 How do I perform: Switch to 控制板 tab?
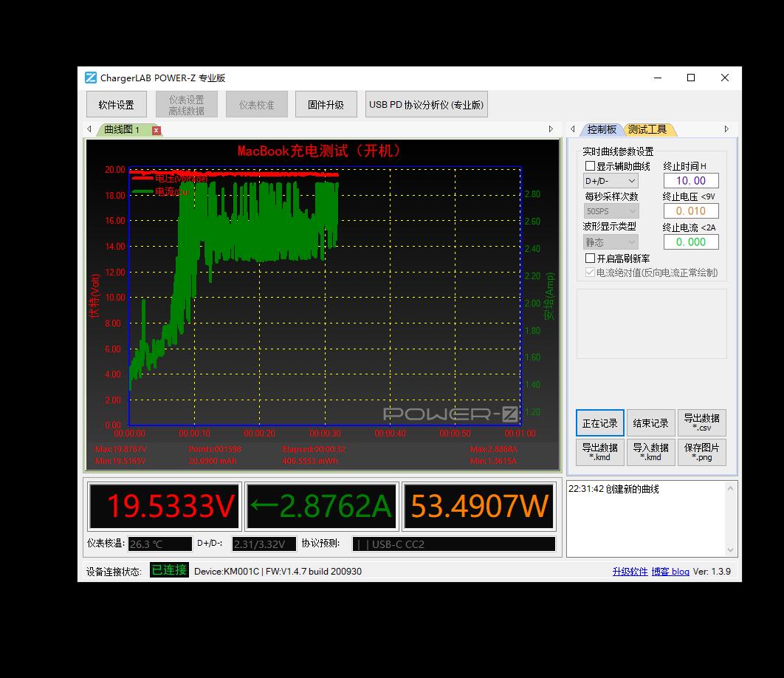click(x=602, y=129)
